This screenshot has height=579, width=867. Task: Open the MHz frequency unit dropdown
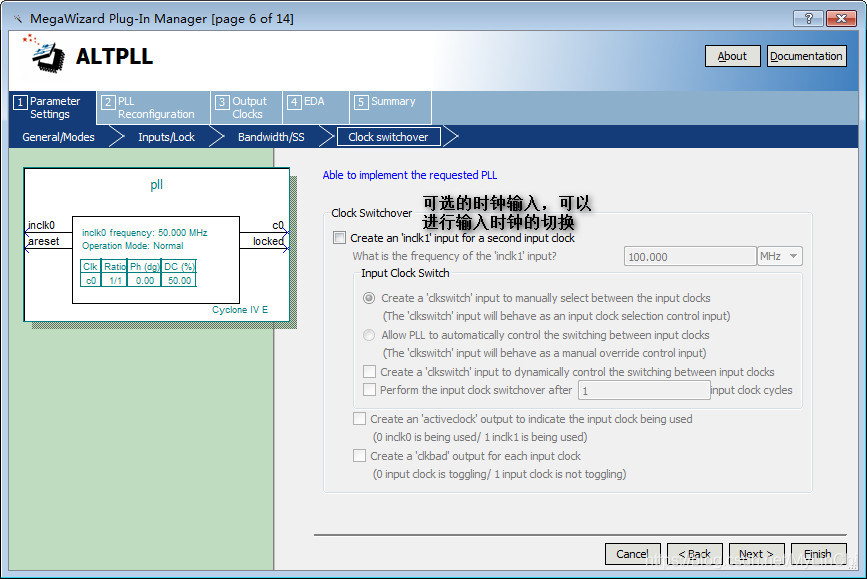(779, 256)
